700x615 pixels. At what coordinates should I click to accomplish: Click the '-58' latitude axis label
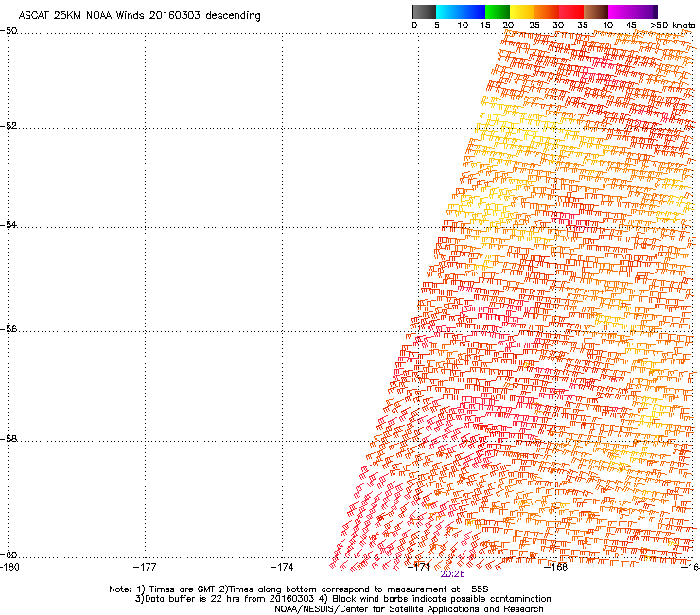coord(9,439)
